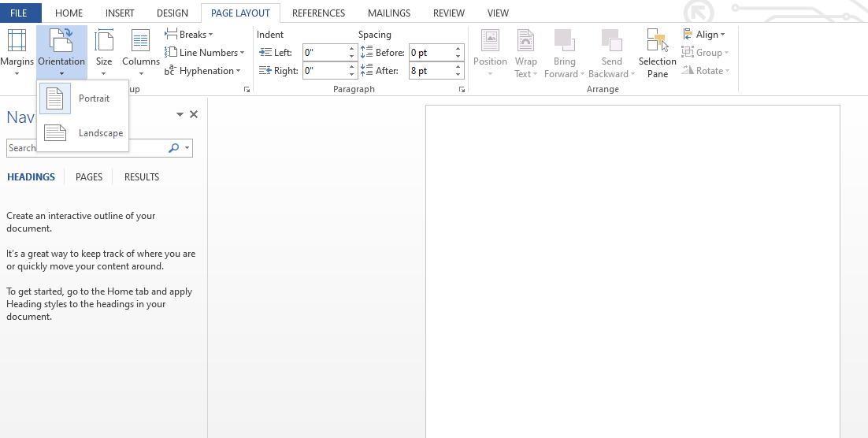Open the Align dropdown
The image size is (868, 438).
(703, 35)
